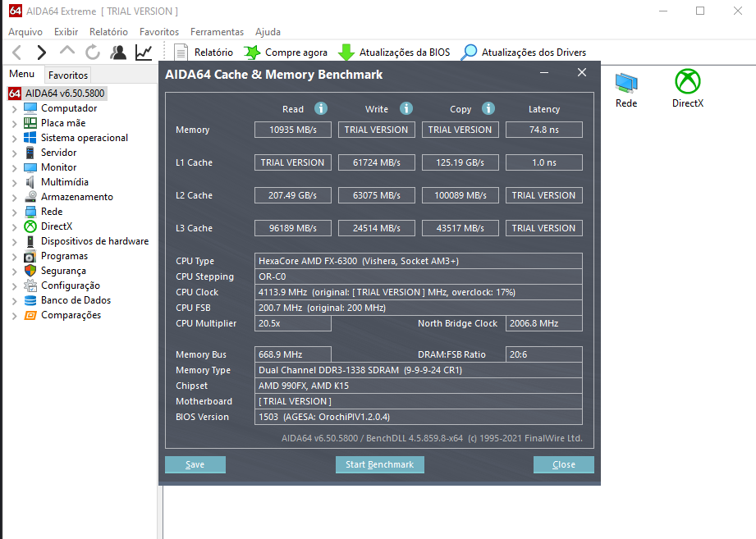Expand the Computador tree node

click(14, 109)
